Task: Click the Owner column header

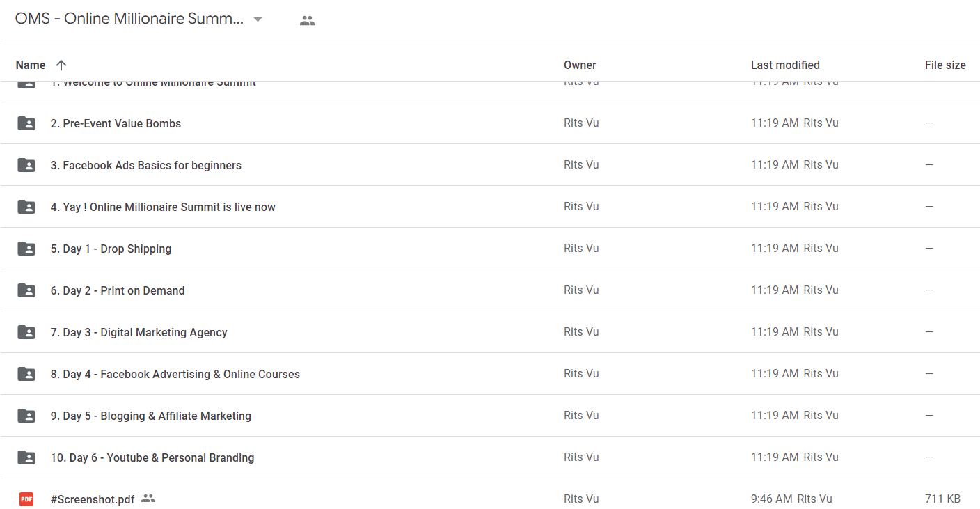Action: (x=580, y=65)
